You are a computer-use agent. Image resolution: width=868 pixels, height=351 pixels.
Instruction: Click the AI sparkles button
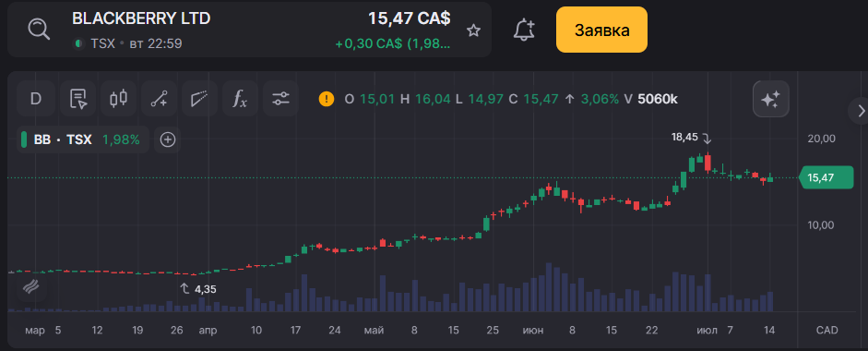(x=770, y=99)
